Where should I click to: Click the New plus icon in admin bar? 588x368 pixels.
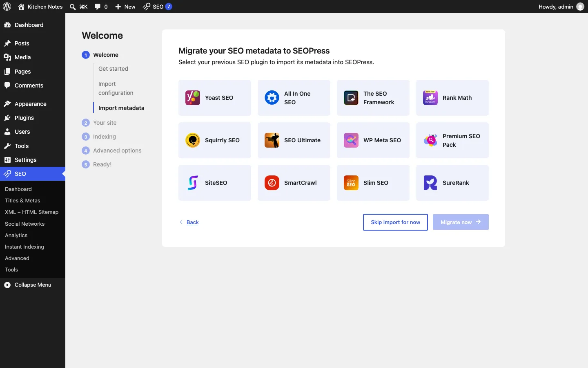tap(118, 7)
